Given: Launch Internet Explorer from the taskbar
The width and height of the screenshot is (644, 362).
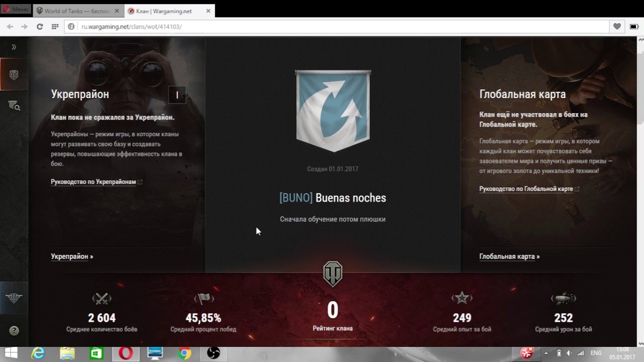Looking at the screenshot, I should (x=38, y=354).
